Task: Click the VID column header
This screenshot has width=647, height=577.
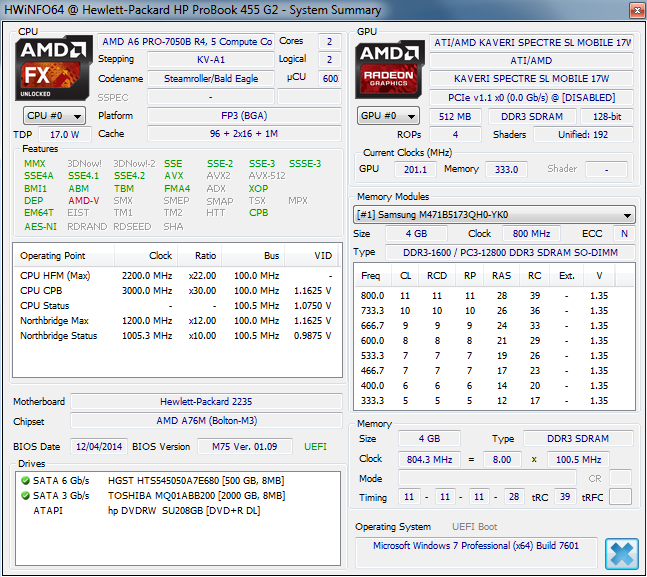Action: 312,256
